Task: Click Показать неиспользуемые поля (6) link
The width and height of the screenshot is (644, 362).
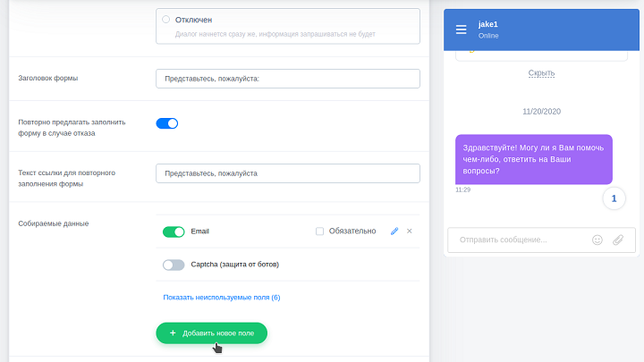Action: click(x=222, y=297)
